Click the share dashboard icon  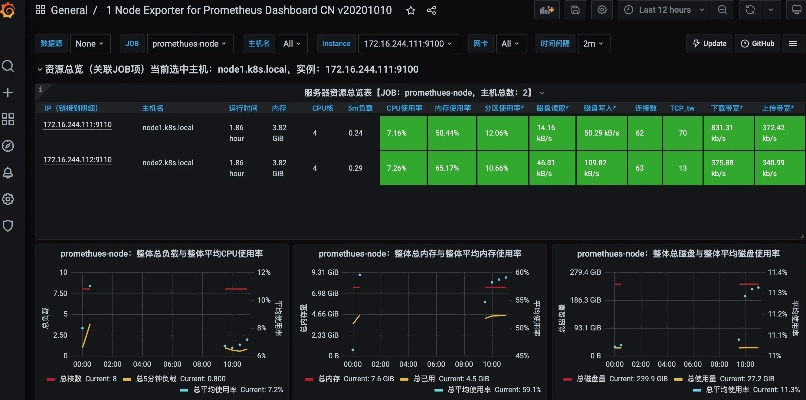coord(432,10)
